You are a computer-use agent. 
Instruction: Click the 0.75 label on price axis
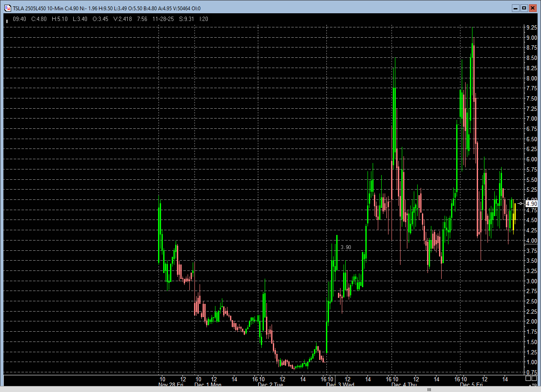coord(532,373)
